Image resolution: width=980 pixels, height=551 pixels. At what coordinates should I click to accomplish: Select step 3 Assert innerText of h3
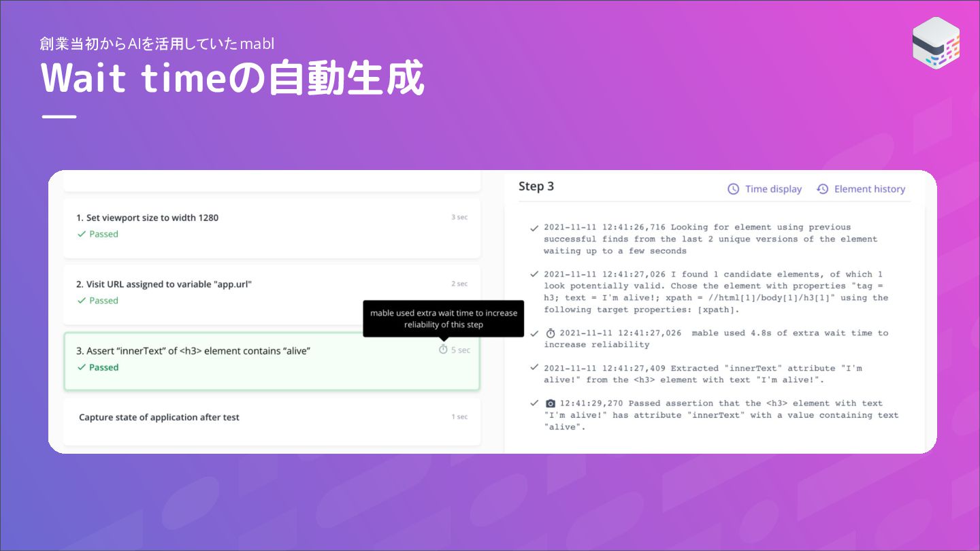272,361
